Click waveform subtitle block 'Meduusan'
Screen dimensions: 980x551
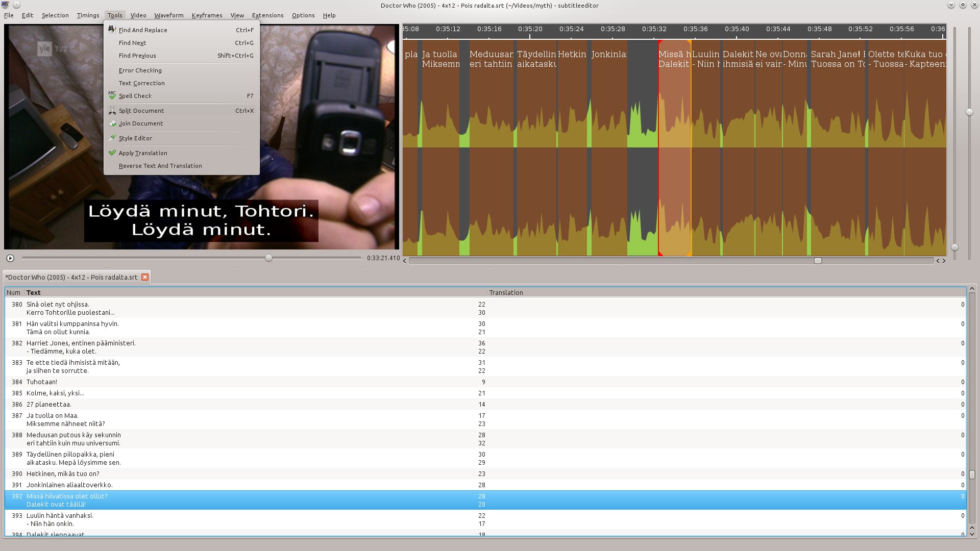[x=491, y=148]
